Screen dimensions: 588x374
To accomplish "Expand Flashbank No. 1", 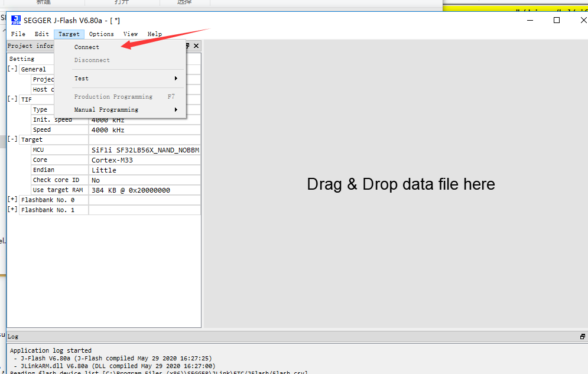I will click(12, 209).
